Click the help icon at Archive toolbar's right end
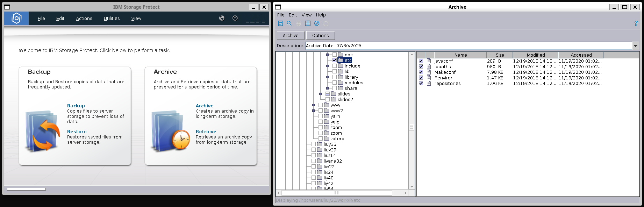644x207 pixels. tap(636, 23)
